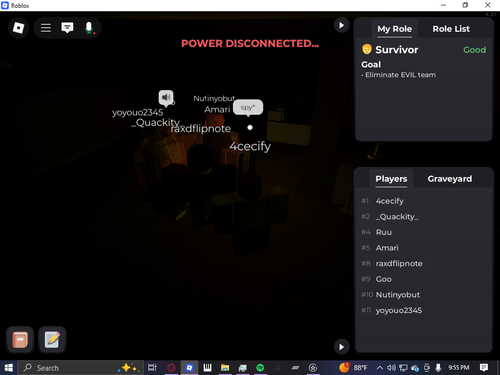Open the hamburger menu in top bar
The height and width of the screenshot is (375, 500).
(46, 28)
